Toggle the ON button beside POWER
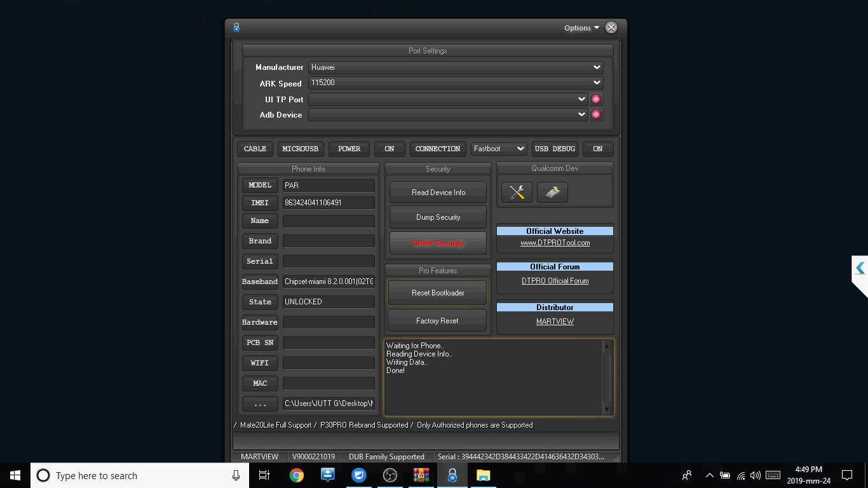Image resolution: width=868 pixels, height=488 pixels. click(x=390, y=149)
